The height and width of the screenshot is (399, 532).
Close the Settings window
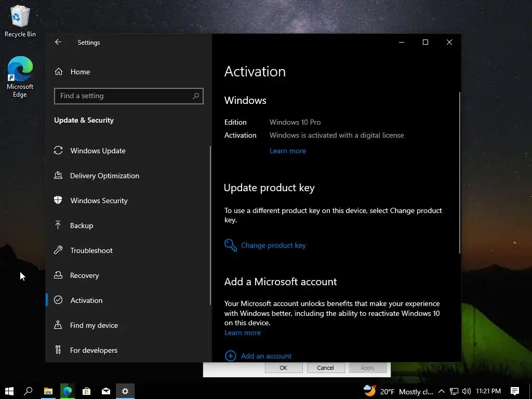pyautogui.click(x=449, y=42)
